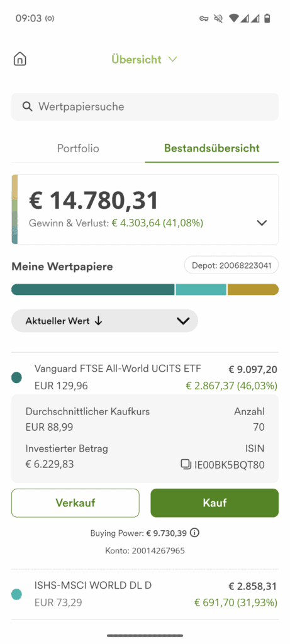Open the Übersicht dropdown
The height and width of the screenshot is (644, 290).
(x=144, y=60)
